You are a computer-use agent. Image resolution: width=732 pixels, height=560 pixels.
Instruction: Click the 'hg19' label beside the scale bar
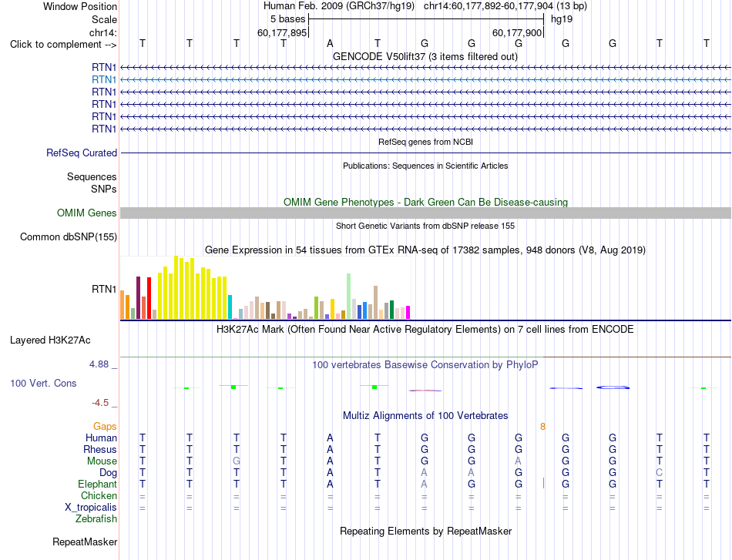pos(562,19)
